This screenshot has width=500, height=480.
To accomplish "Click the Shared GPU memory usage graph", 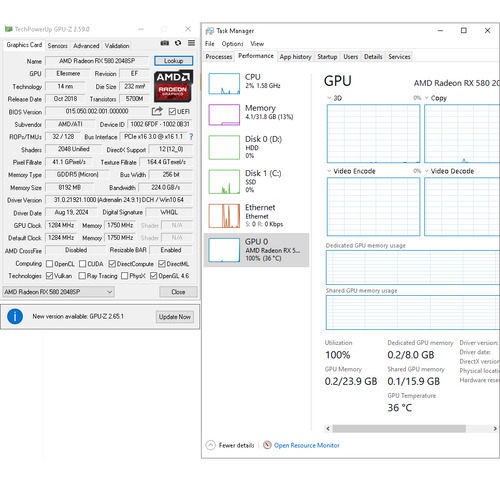I will (x=413, y=312).
